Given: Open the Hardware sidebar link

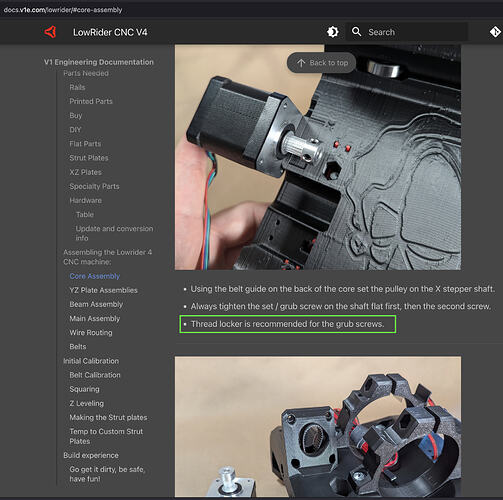Looking at the screenshot, I should click(x=86, y=200).
